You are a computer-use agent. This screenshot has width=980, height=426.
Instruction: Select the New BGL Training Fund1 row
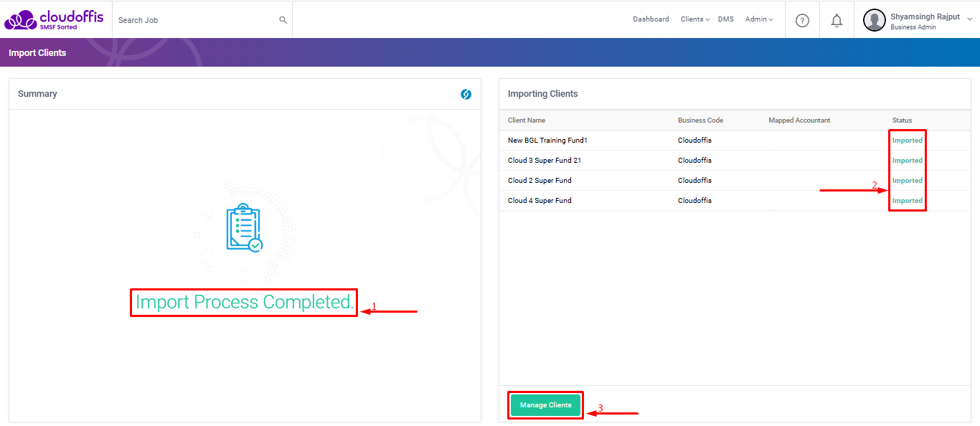click(x=735, y=141)
